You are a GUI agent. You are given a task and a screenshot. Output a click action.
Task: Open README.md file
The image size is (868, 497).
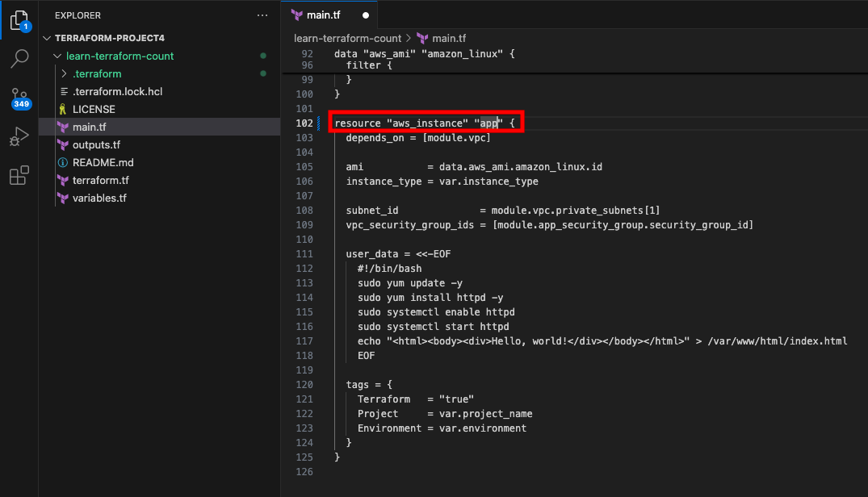(160, 162)
